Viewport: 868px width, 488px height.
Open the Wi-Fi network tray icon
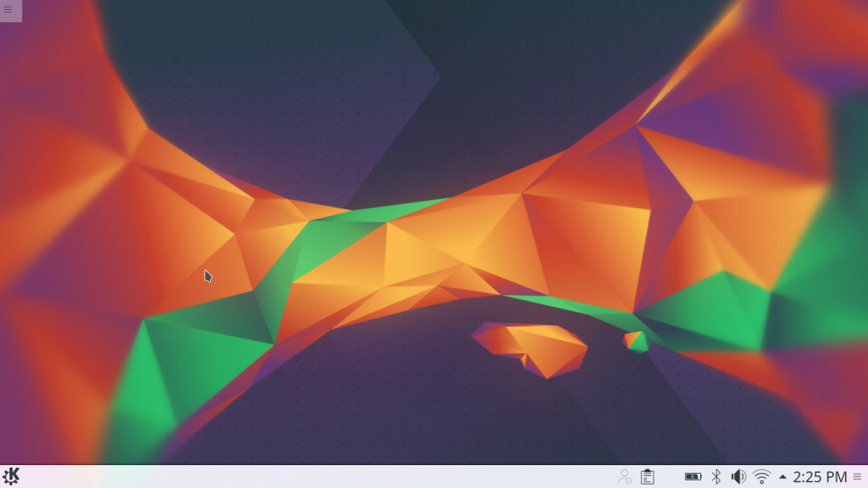click(762, 476)
